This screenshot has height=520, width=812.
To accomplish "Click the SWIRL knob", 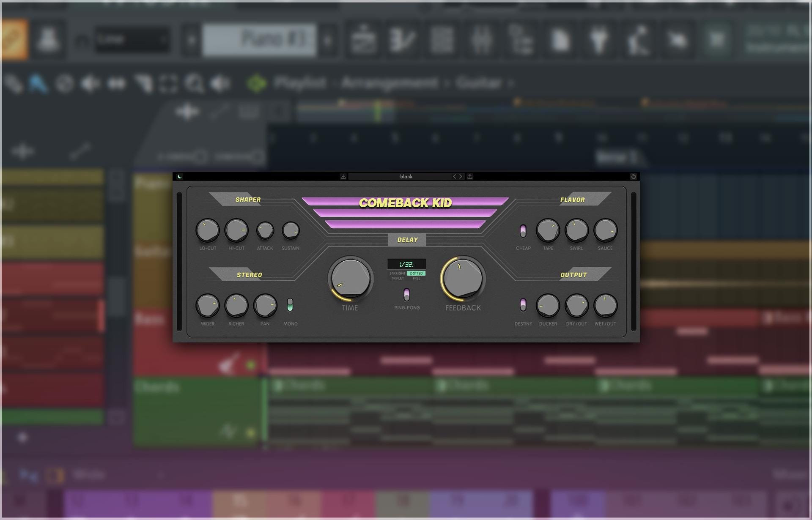I will click(576, 230).
